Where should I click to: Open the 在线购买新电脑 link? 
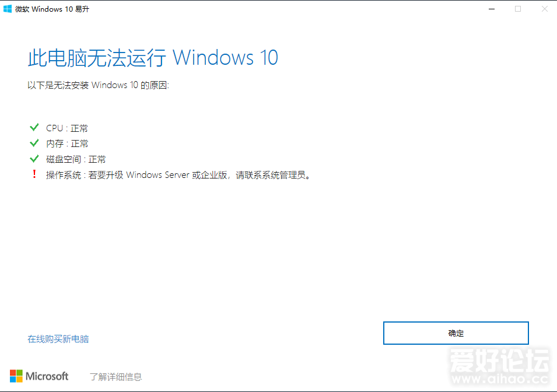pyautogui.click(x=58, y=339)
